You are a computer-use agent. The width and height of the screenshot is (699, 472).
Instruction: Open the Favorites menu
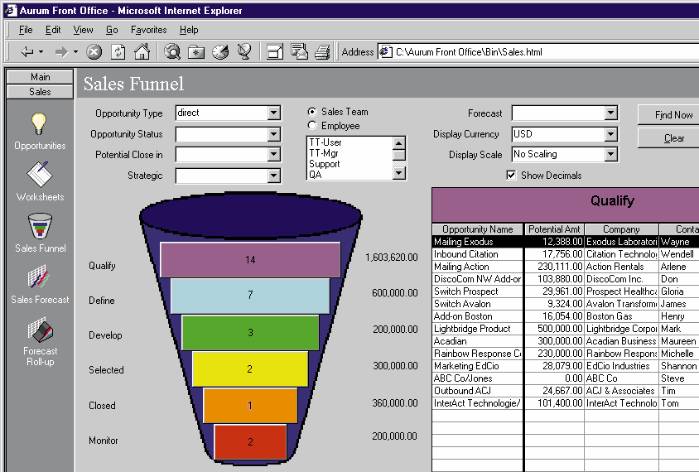148,30
